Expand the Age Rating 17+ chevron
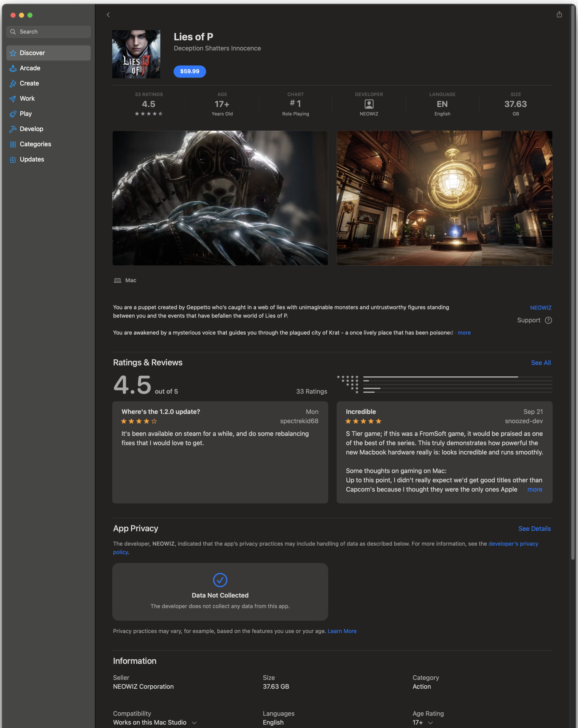The image size is (578, 728). tap(430, 723)
